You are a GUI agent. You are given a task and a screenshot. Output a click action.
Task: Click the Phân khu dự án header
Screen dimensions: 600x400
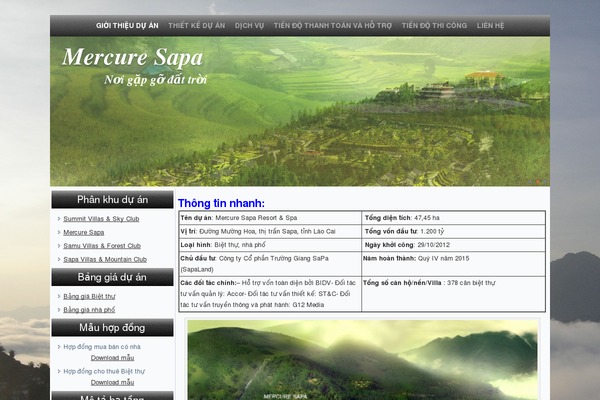pyautogui.click(x=112, y=199)
